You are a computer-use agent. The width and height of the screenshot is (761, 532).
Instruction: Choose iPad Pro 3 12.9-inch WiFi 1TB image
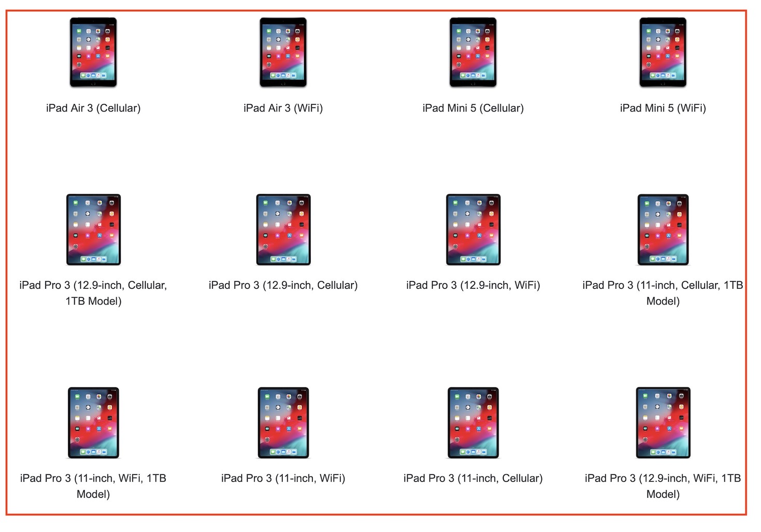pyautogui.click(x=663, y=423)
